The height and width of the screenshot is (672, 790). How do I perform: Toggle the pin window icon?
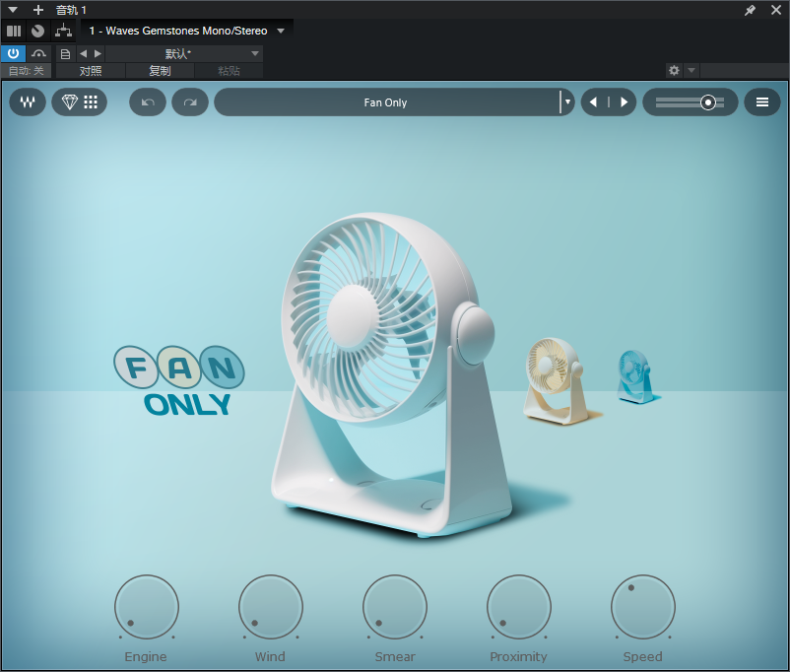(750, 10)
